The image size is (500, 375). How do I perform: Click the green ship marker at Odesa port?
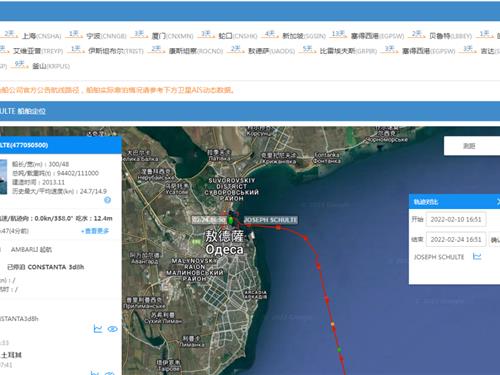point(230,220)
